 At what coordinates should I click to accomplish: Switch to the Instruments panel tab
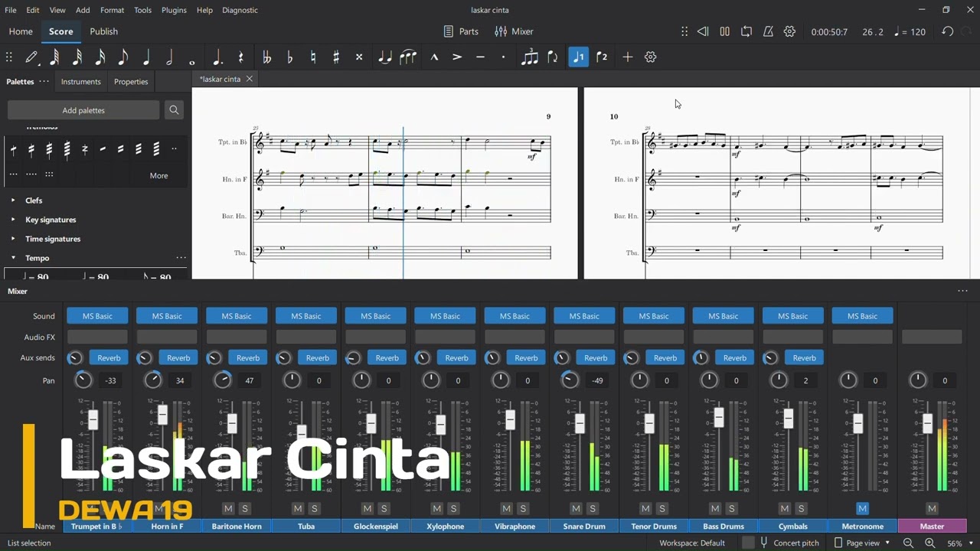click(x=80, y=81)
